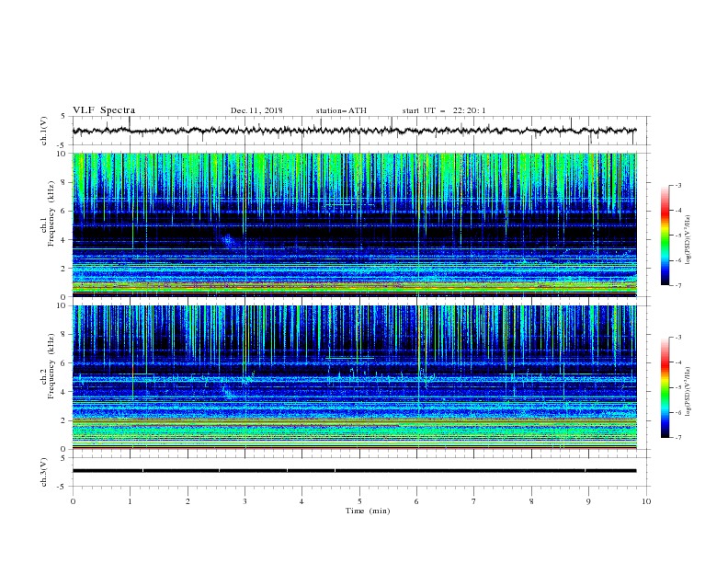Click the ch.2 frequency tick label "6"

click(x=63, y=363)
